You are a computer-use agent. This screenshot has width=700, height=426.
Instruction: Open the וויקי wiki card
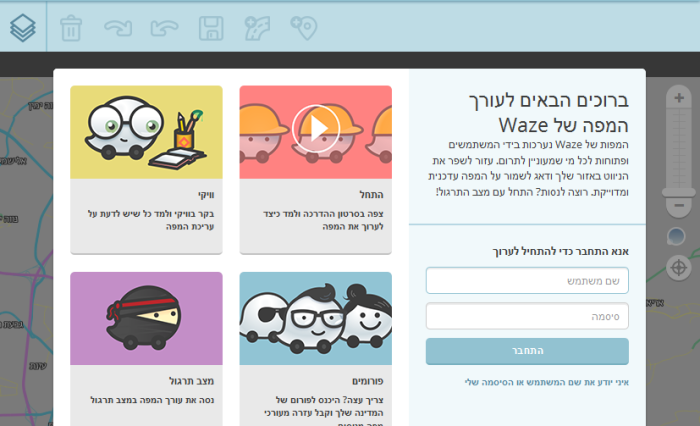146,170
